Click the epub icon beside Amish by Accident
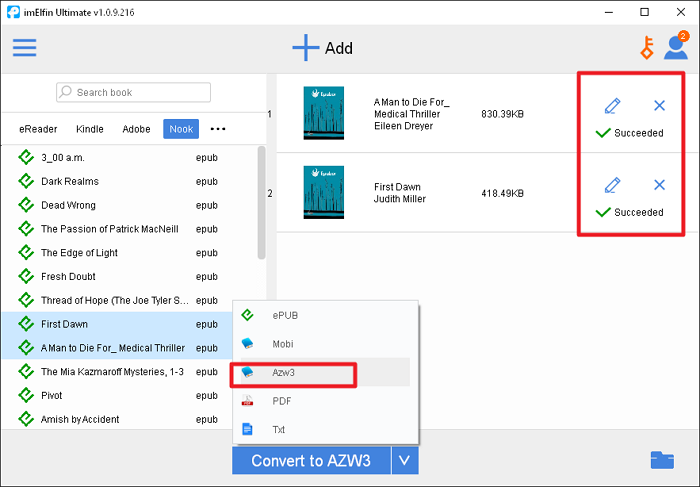The image size is (700, 487). coord(26,419)
